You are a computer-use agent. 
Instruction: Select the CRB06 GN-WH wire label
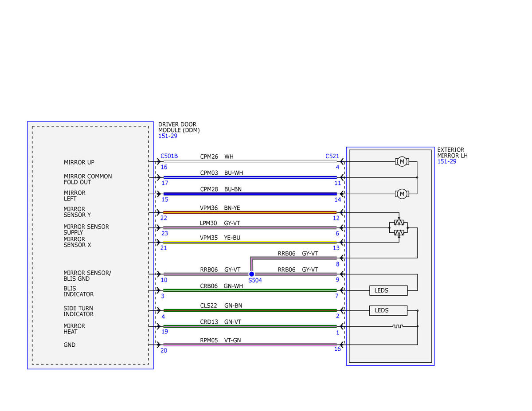point(221,286)
